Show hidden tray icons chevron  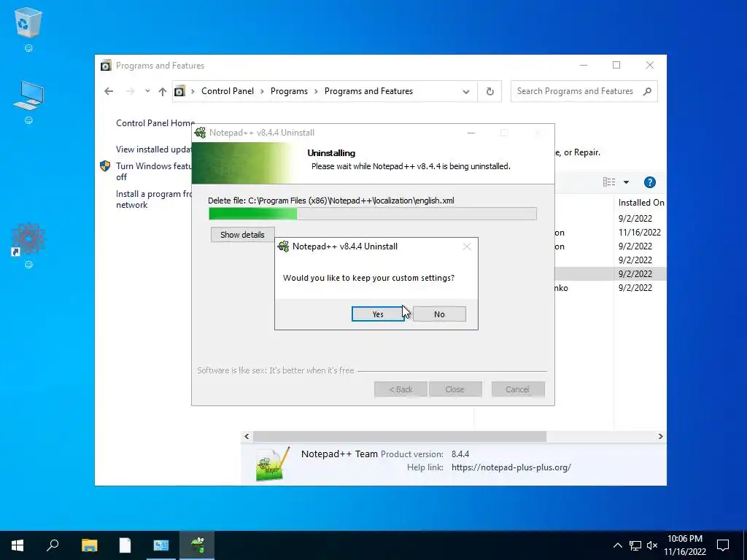[617, 545]
